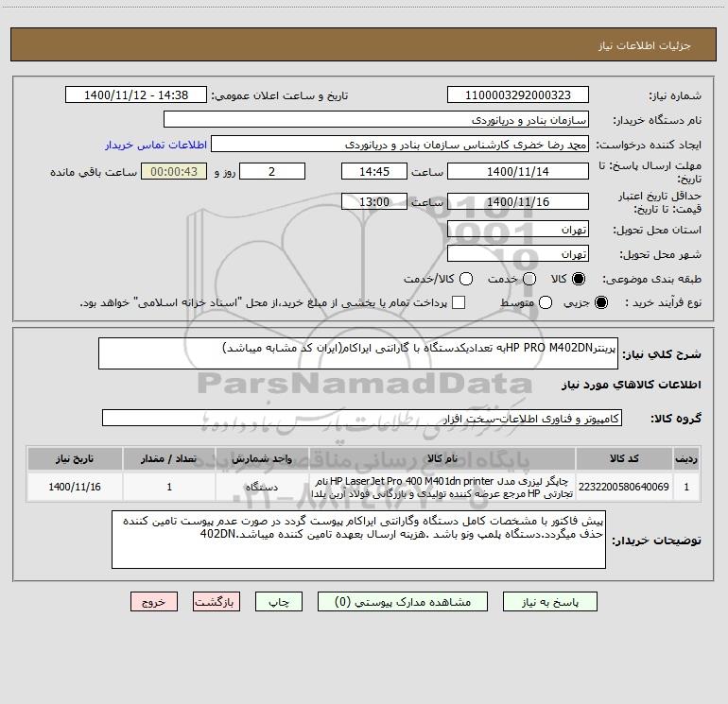Viewport: 728px width, 704px height.
Task: Click مشاهده مدارک پیوستی (0) button
Action: point(403,602)
